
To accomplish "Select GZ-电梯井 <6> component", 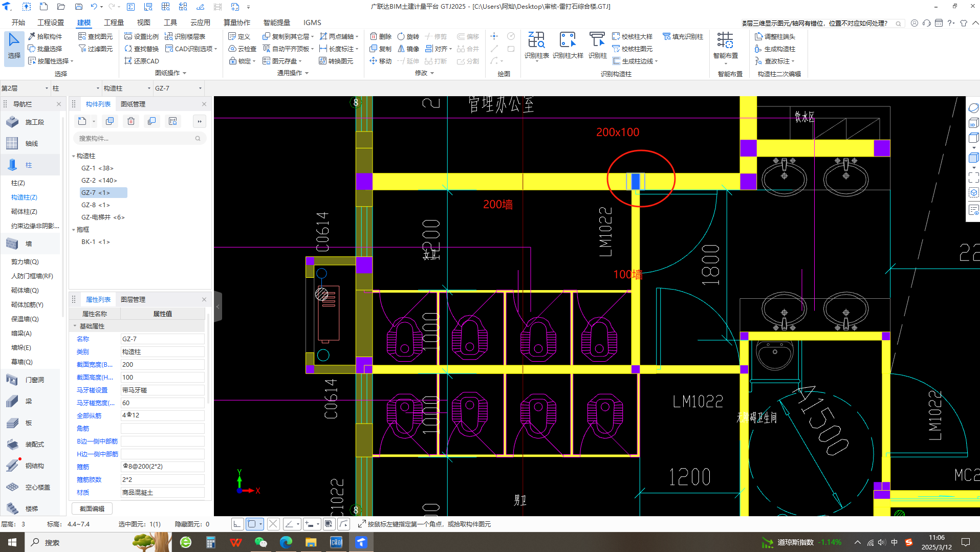I will click(x=103, y=217).
